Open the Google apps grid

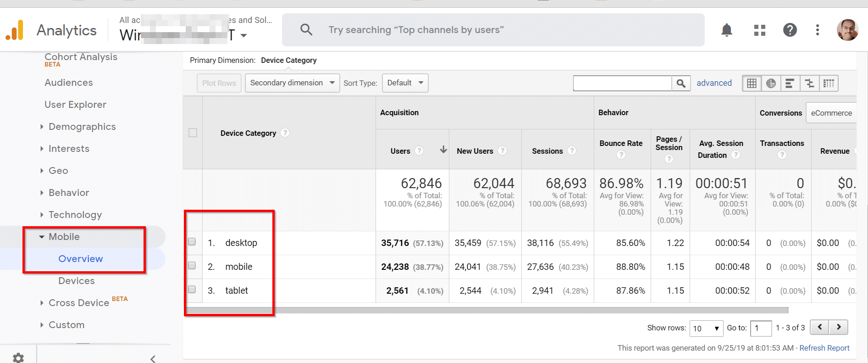tap(760, 30)
